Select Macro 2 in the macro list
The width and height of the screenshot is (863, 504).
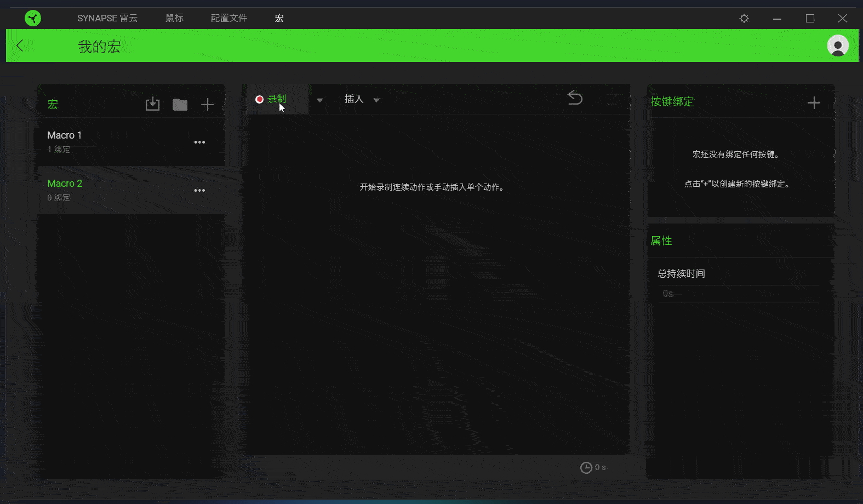(132, 190)
